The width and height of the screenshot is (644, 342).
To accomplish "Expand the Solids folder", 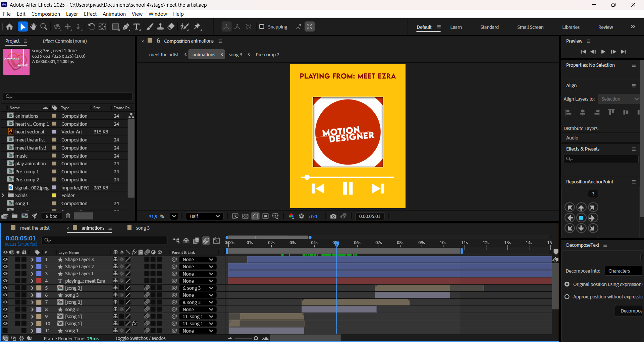I will point(3,195).
